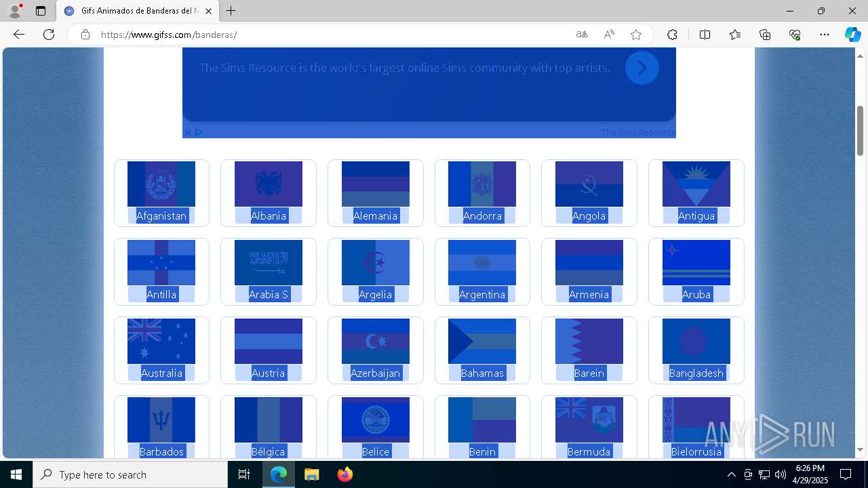Open Task View on the taskbar
The width and height of the screenshot is (868, 488).
tap(244, 474)
